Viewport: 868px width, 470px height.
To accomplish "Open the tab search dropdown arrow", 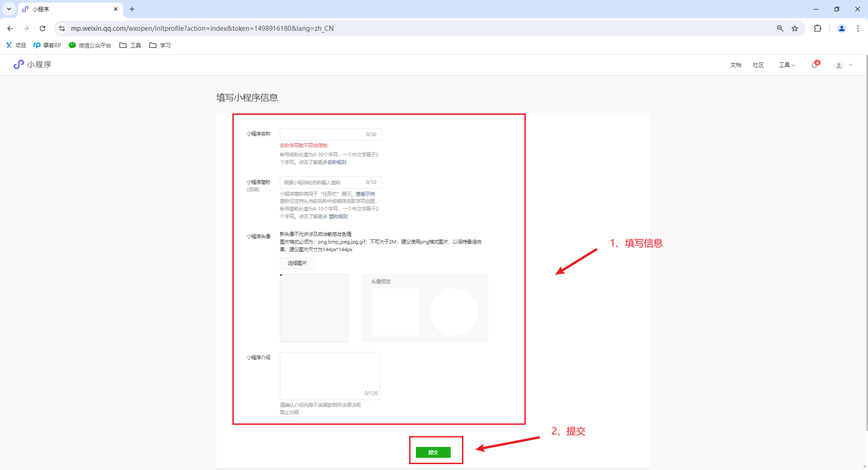I will point(9,9).
